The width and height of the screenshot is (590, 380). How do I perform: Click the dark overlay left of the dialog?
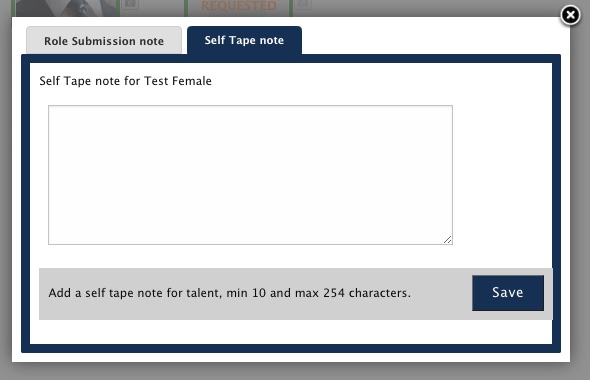click(6, 188)
